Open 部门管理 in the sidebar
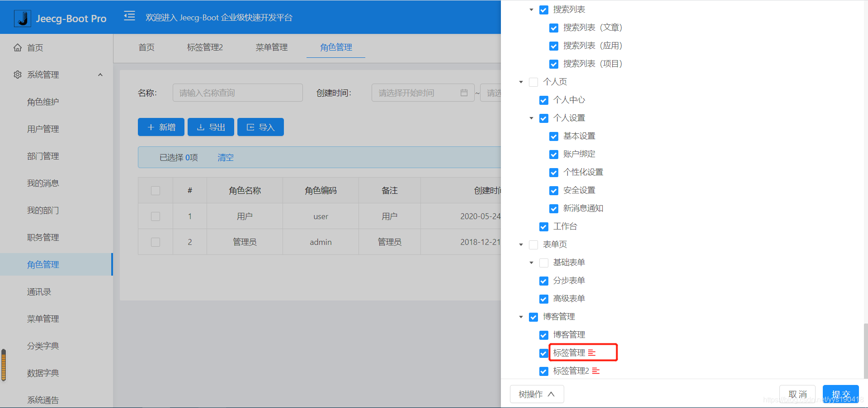The height and width of the screenshot is (408, 868). pos(43,156)
